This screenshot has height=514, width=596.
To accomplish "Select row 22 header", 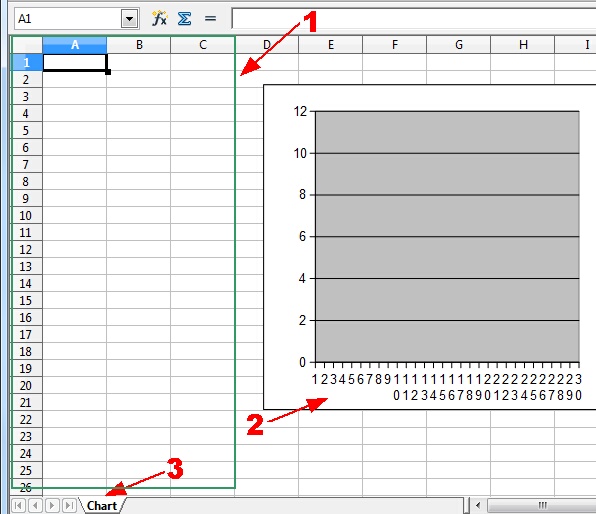I will pos(27,419).
